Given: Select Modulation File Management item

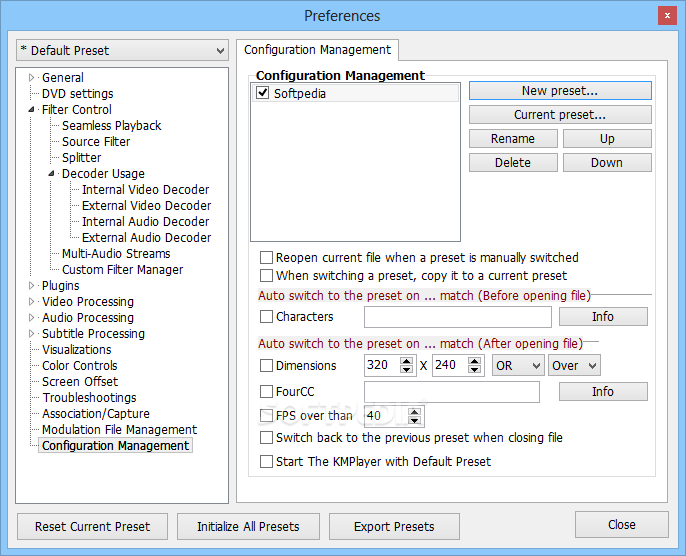Looking at the screenshot, I should pos(119,430).
